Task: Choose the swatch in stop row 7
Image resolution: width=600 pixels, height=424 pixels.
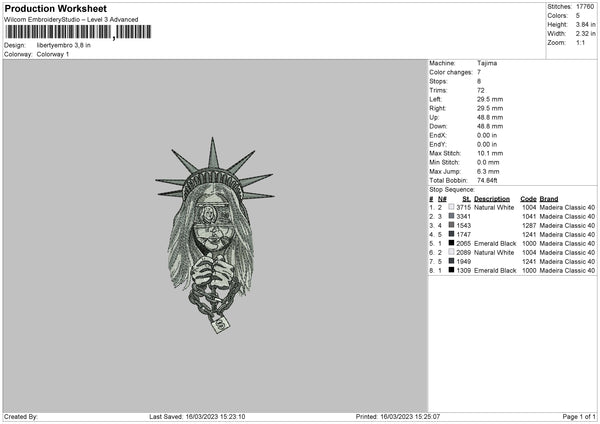Action: coord(451,261)
